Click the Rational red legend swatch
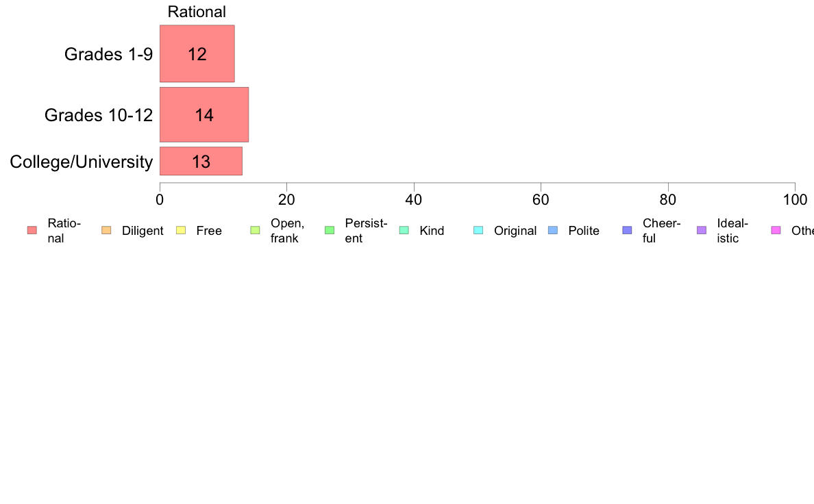 [x=32, y=231]
